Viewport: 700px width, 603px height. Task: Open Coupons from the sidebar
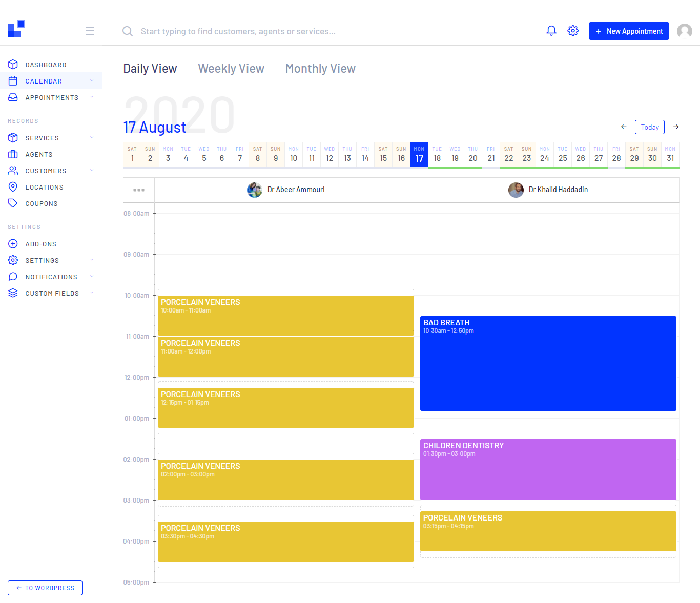tap(41, 204)
